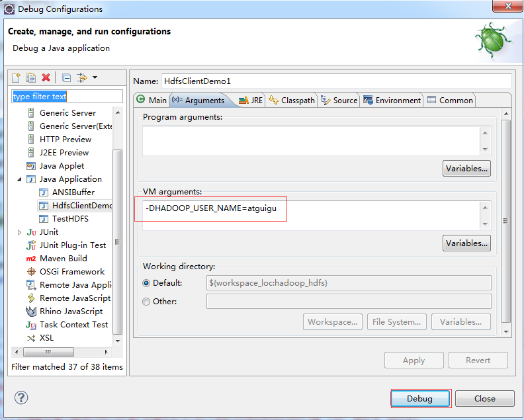Open the Environment tab

(392, 101)
